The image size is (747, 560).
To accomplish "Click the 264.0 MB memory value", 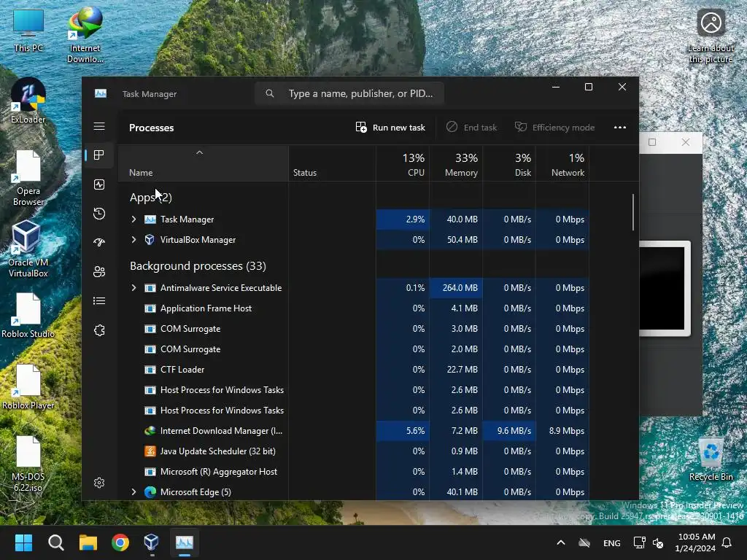I will (x=460, y=287).
